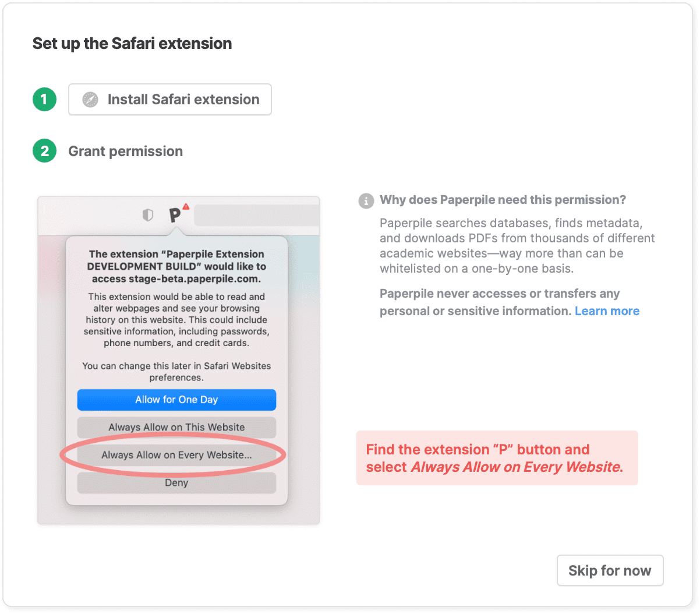Screen dimensions: 700x614
Task: Click the Safari compass icon in install button
Action: (90, 100)
